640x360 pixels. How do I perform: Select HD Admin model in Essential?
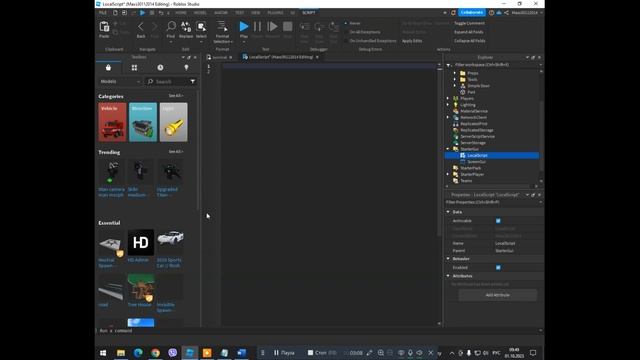coord(141,246)
